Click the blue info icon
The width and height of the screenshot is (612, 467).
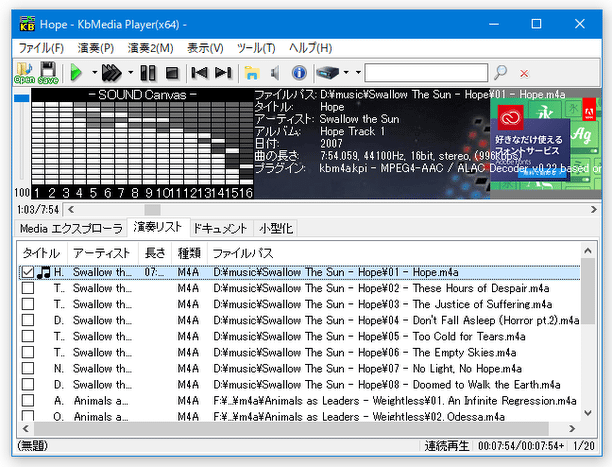coord(297,73)
